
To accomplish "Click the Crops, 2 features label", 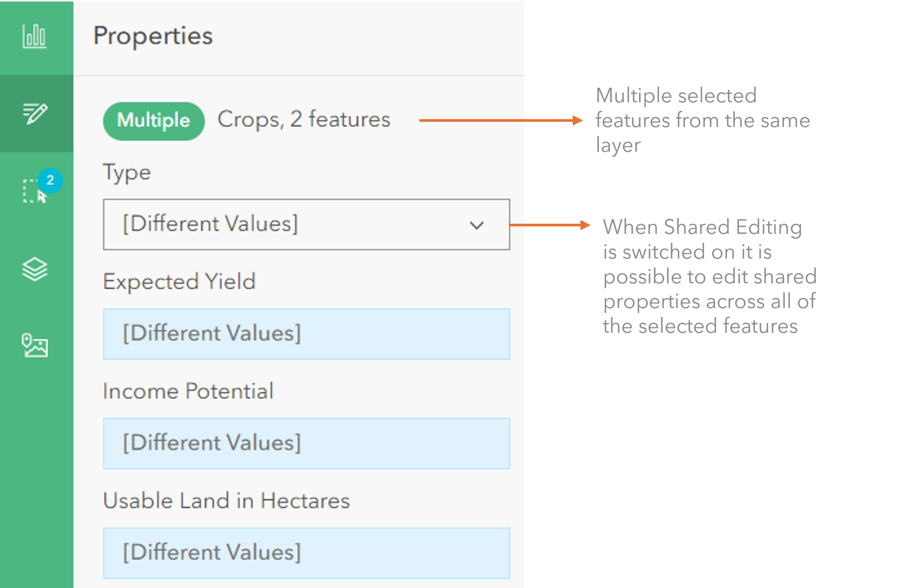I will 304,120.
